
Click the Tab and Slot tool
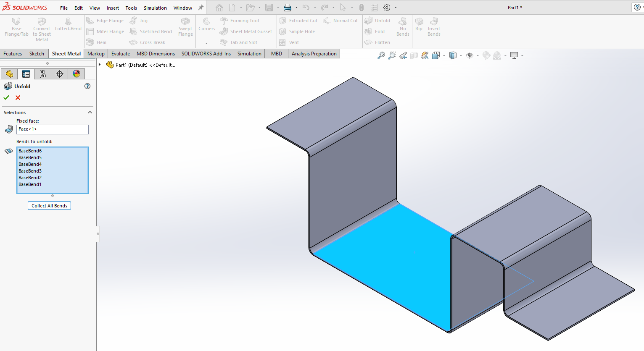tap(239, 42)
